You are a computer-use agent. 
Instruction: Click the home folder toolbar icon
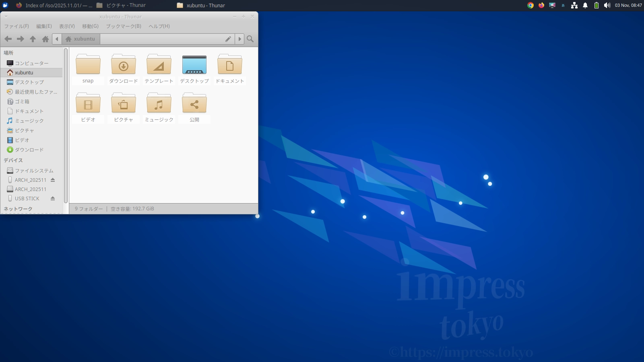pyautogui.click(x=45, y=39)
